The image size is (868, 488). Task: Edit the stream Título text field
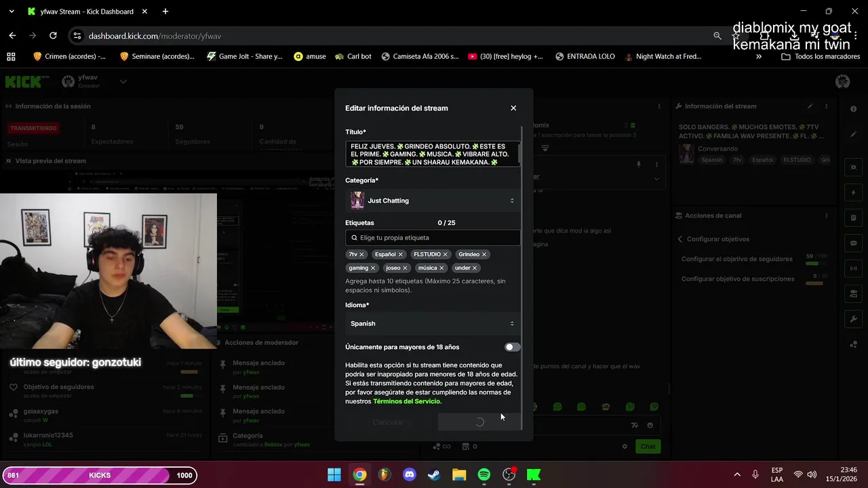point(431,154)
